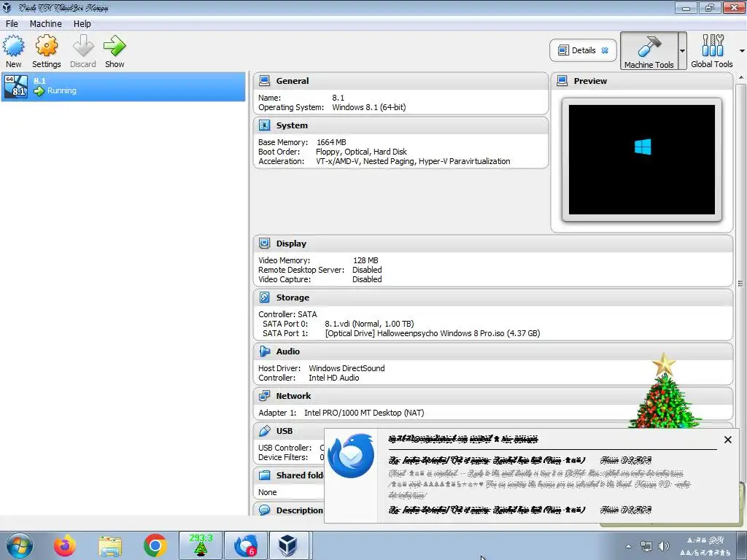Viewport: 747px width, 560px height.
Task: Click first message subject in Thunderbird popup
Action: [x=487, y=460]
